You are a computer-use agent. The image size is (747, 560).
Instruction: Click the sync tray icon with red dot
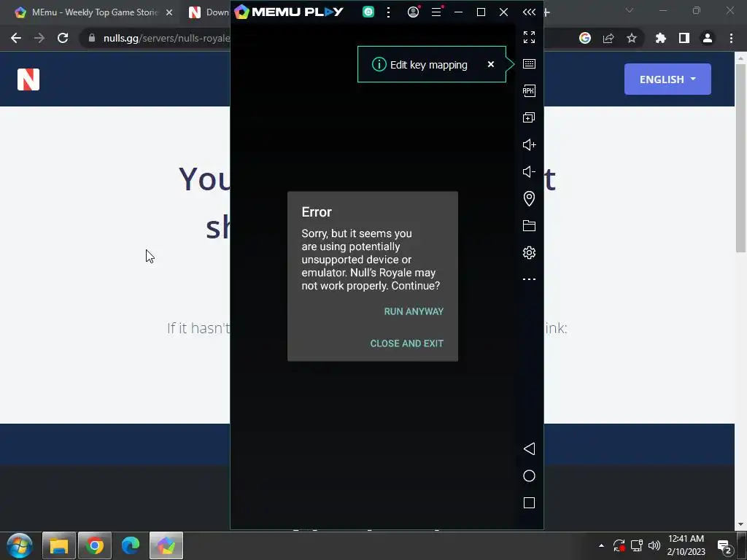coord(619,545)
